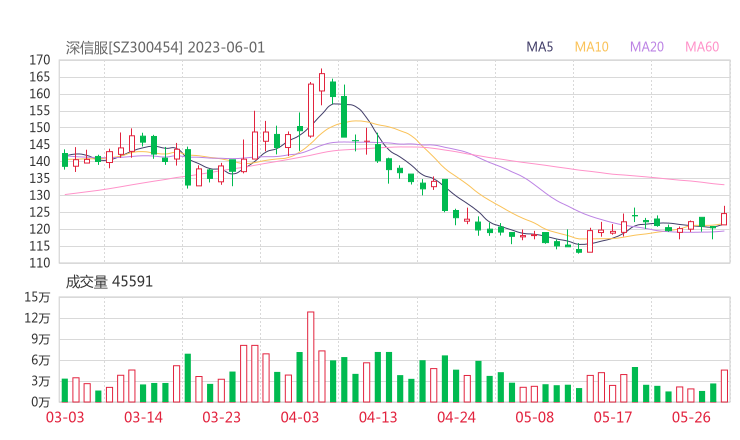Click the 05-26 date label
The image size is (740, 440).
(691, 417)
